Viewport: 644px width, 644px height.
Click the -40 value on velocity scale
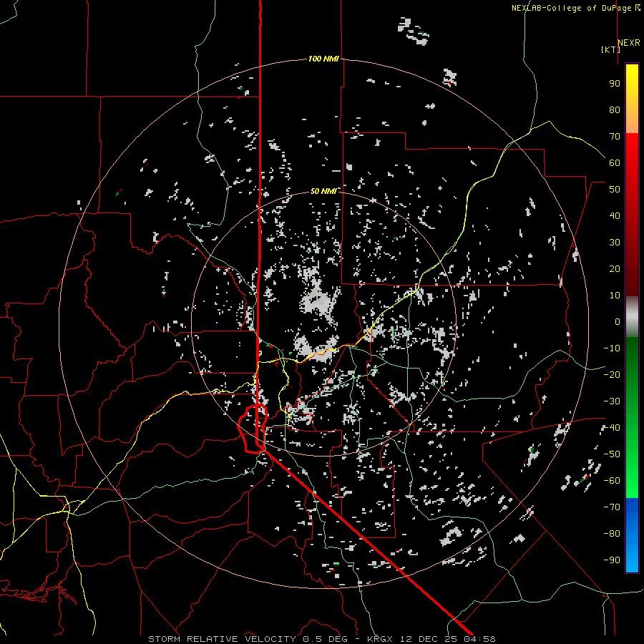[612, 428]
